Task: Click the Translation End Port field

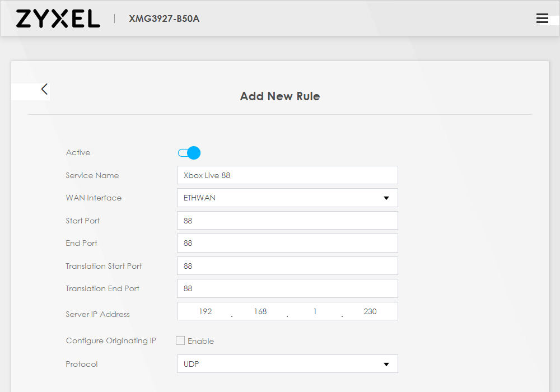Action: (x=287, y=288)
